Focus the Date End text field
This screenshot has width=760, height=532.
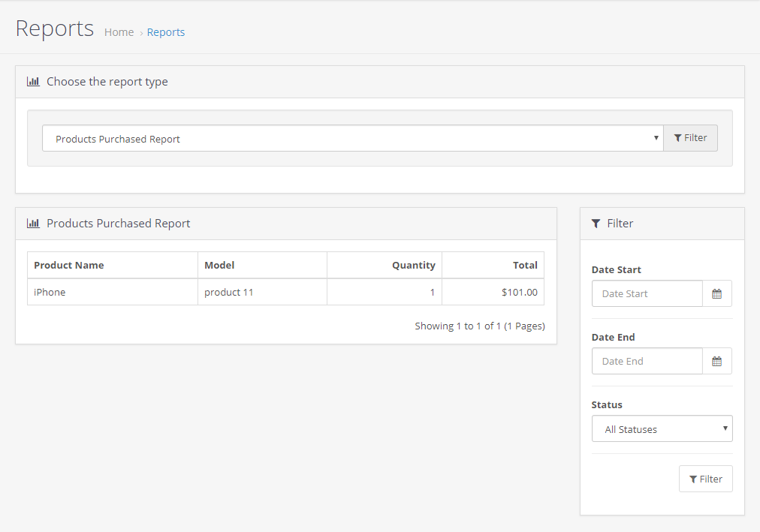tap(647, 362)
